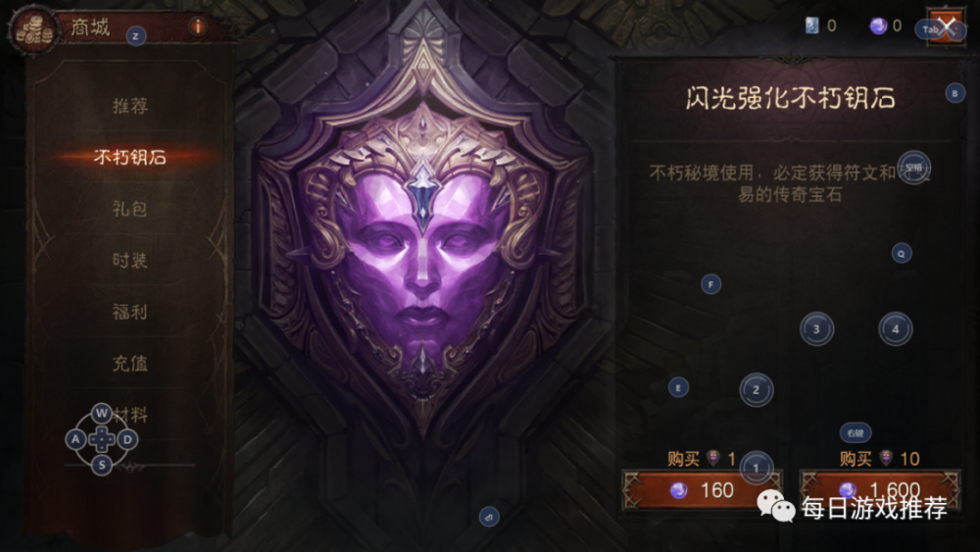Click the blue card currency icon at top
Screen dimensions: 980x552
click(x=811, y=25)
